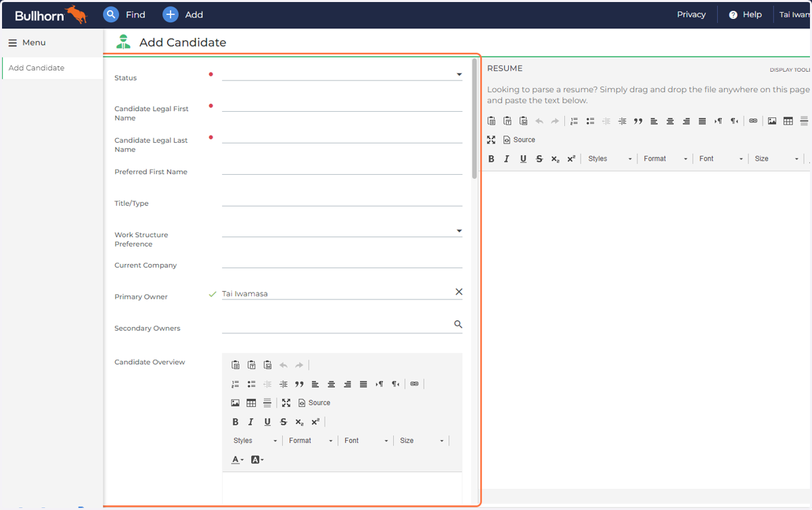Select the Add Candidate sidebar tab
Image resolution: width=812 pixels, height=510 pixels.
point(53,68)
